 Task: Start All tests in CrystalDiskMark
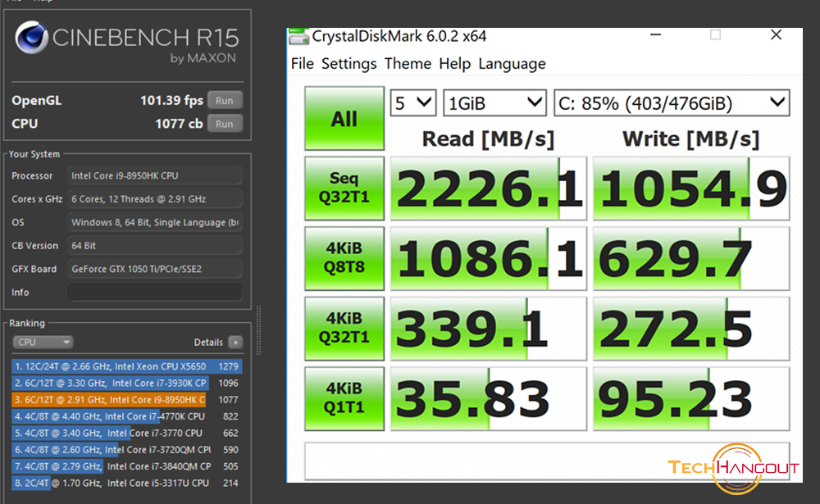click(x=344, y=119)
